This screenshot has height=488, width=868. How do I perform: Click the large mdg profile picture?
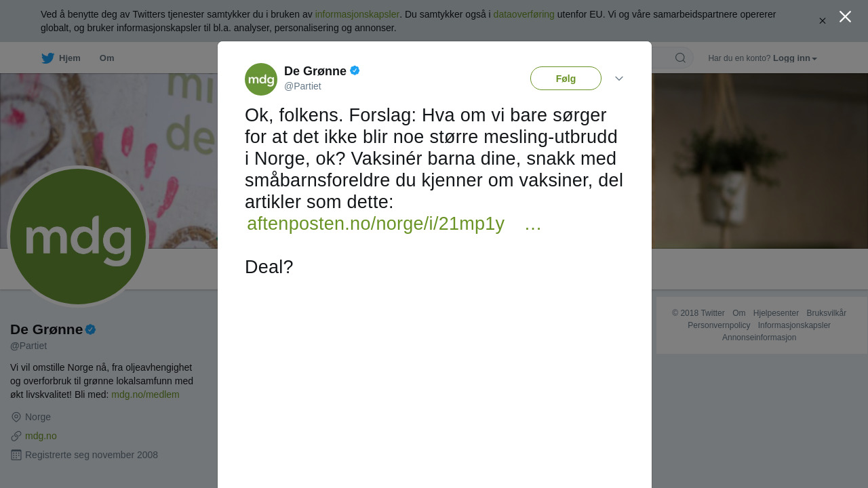click(78, 237)
